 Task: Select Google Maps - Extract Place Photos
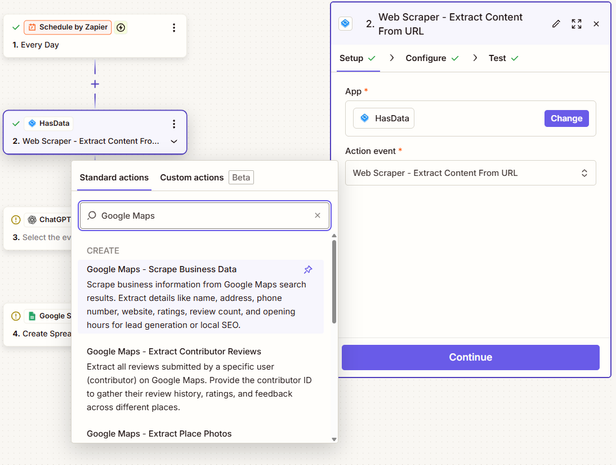159,434
